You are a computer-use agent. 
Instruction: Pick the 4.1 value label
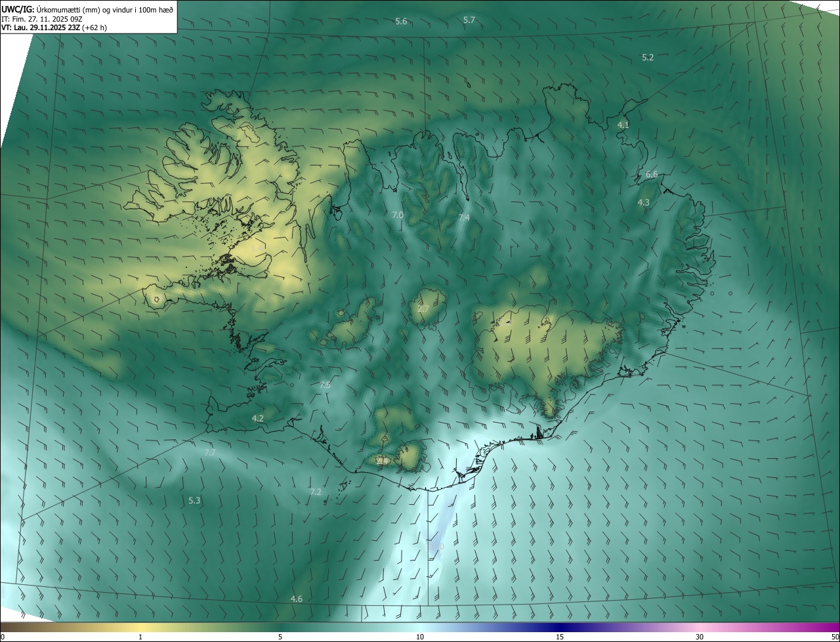(x=623, y=125)
